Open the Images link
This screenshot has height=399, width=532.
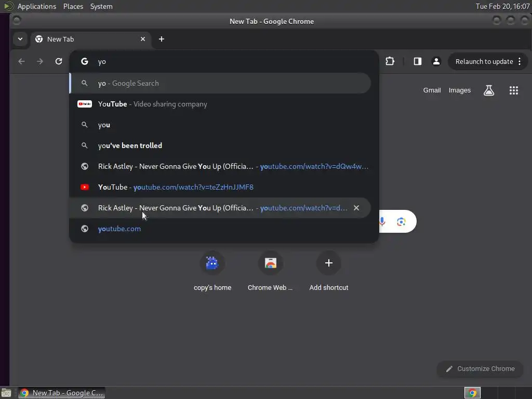[459, 90]
